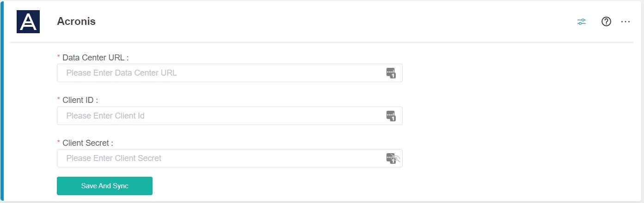The width and height of the screenshot is (644, 203).
Task: Focus the Data Center URL input field
Action: (222, 73)
